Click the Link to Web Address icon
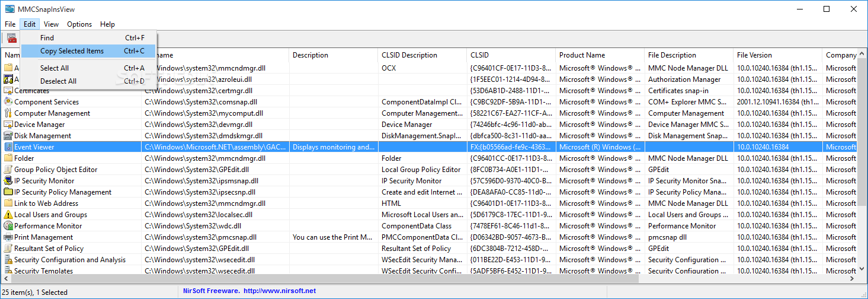868x299 pixels. coord(8,203)
